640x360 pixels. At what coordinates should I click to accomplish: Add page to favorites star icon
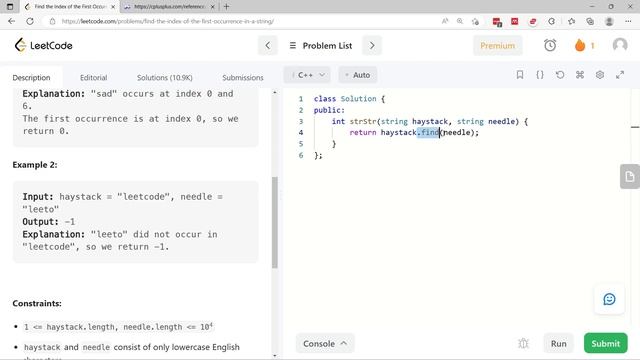(x=475, y=21)
